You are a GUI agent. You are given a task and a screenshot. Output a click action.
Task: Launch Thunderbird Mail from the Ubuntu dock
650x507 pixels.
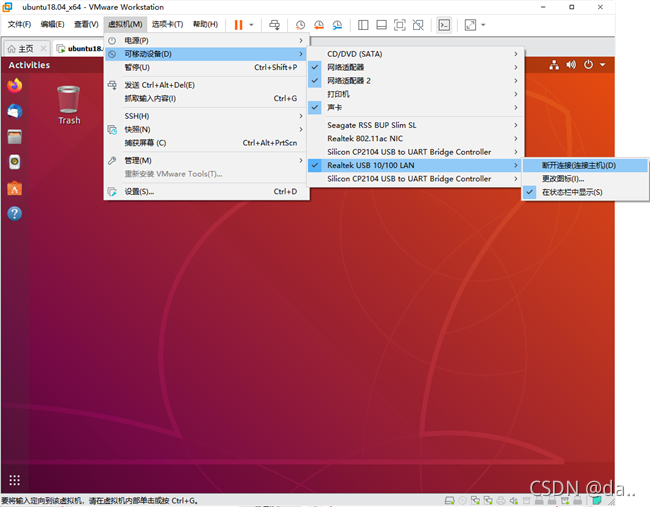coord(15,111)
